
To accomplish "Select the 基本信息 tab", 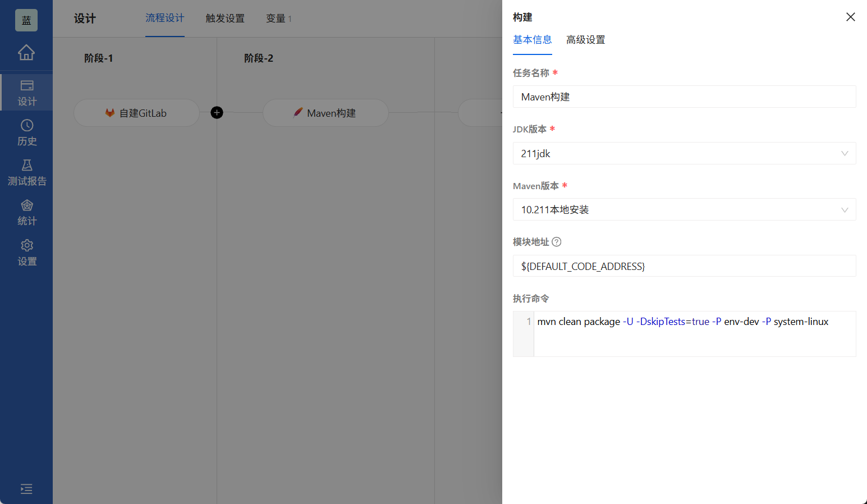I will (x=532, y=40).
